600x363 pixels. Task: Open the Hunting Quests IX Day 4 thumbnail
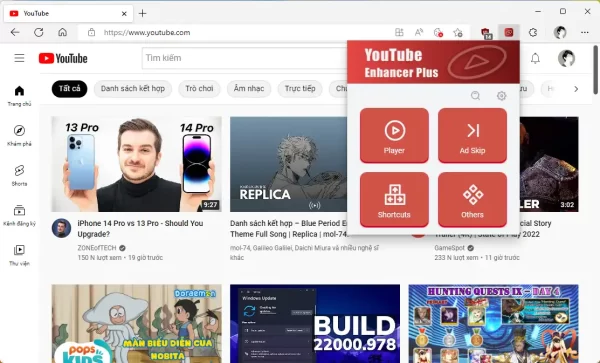click(x=494, y=324)
